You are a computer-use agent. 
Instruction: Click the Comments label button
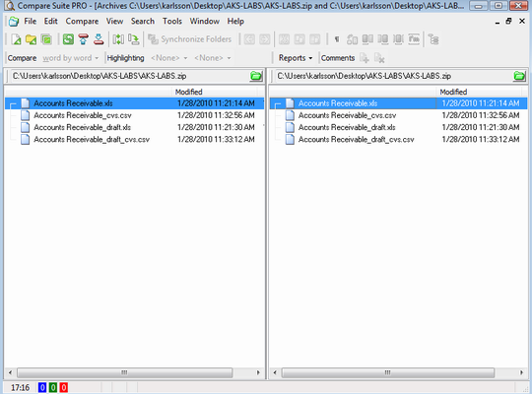click(338, 58)
